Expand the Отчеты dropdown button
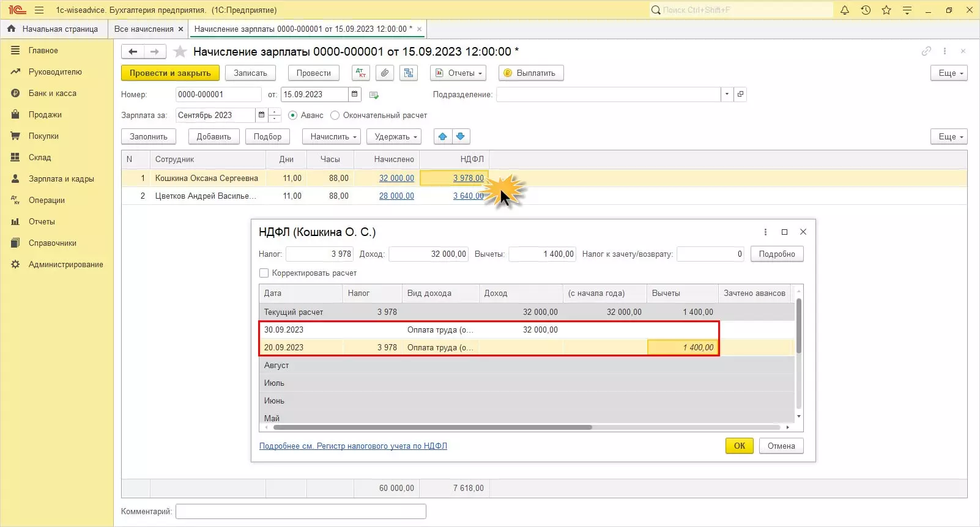 point(458,73)
